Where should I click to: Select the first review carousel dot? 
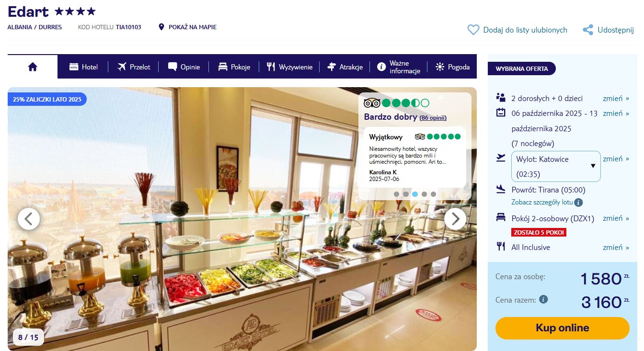(x=397, y=194)
